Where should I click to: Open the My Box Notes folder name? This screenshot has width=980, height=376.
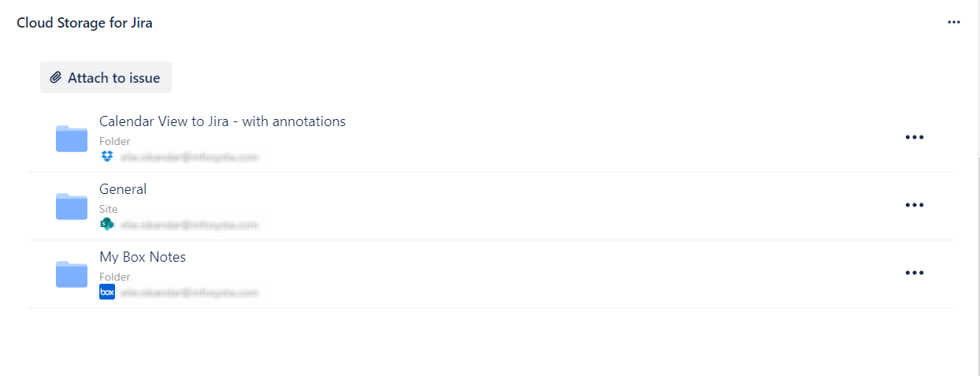pos(143,257)
